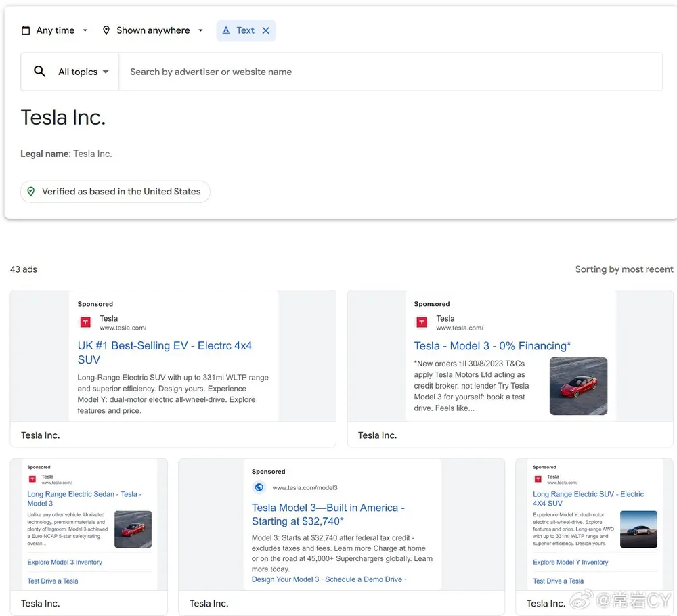Follow the Explore Model 3 Inventory link
Screen dimensions: 677x616
(x=65, y=562)
